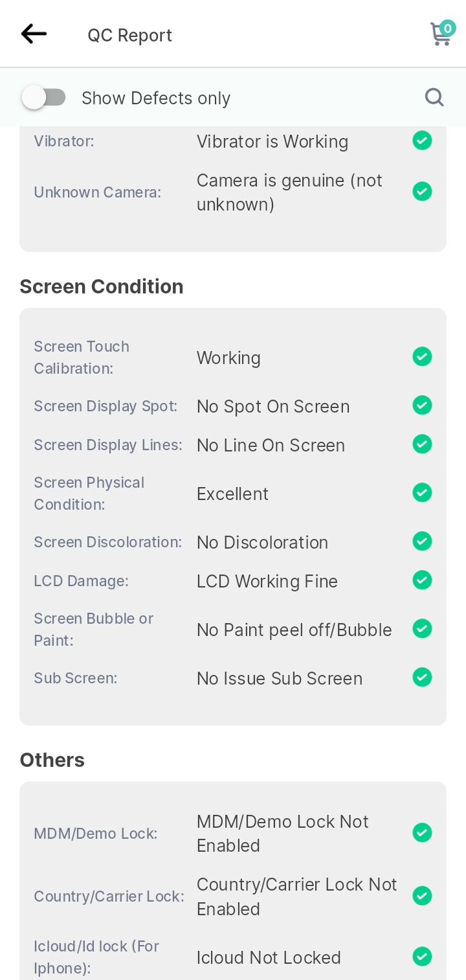Image resolution: width=466 pixels, height=980 pixels.
Task: Tap the green check for Screen Physical Condition
Action: [x=422, y=492]
